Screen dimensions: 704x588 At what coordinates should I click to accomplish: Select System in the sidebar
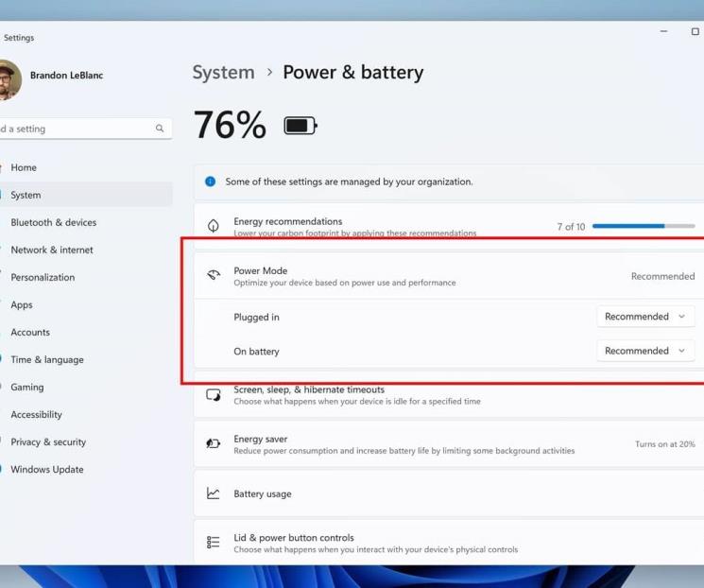tap(85, 195)
